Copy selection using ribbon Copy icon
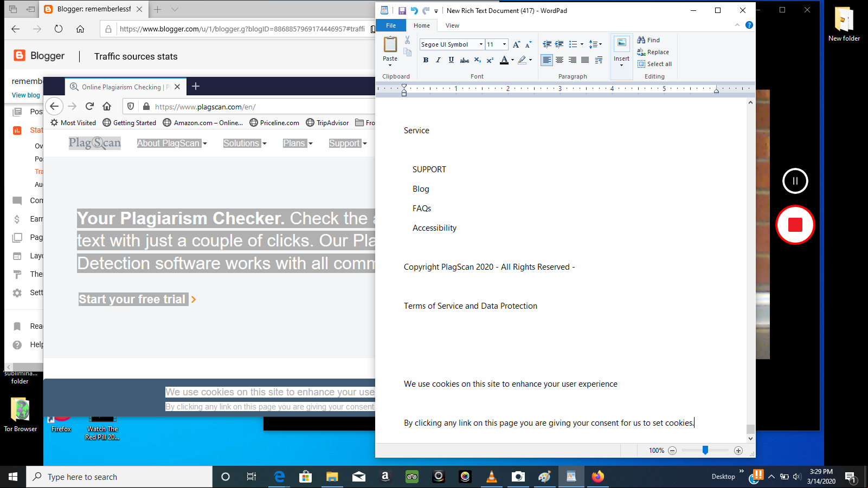Image resolution: width=868 pixels, height=488 pixels. [x=408, y=52]
